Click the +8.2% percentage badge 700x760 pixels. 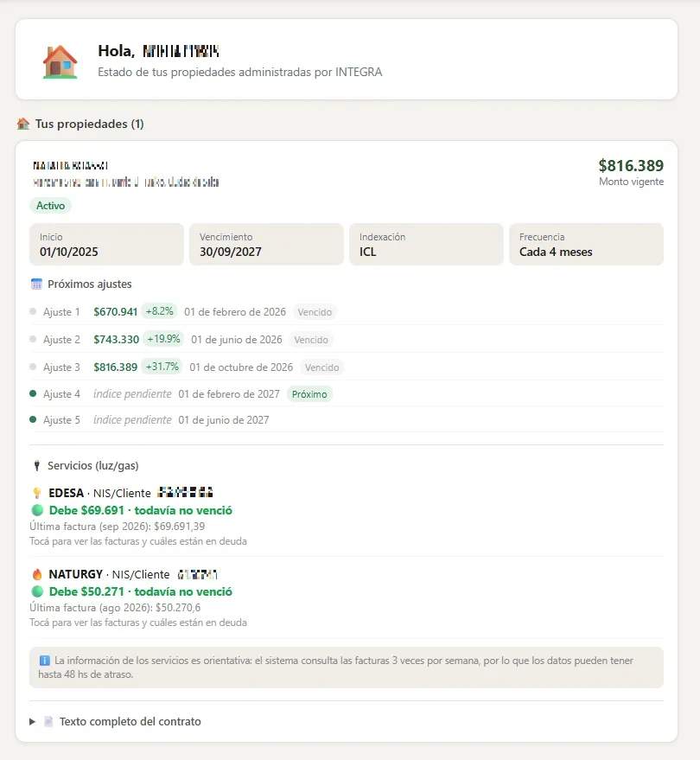coord(159,311)
